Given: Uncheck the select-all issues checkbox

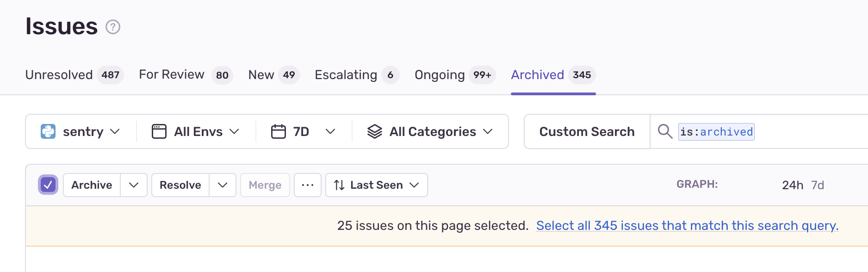Looking at the screenshot, I should (x=48, y=185).
